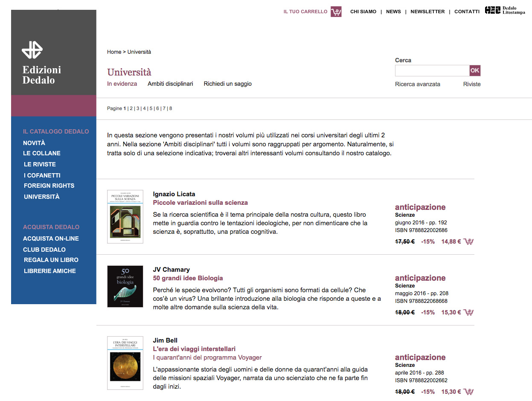Go to results page 3
This screenshot has width=532, height=401.
138,108
